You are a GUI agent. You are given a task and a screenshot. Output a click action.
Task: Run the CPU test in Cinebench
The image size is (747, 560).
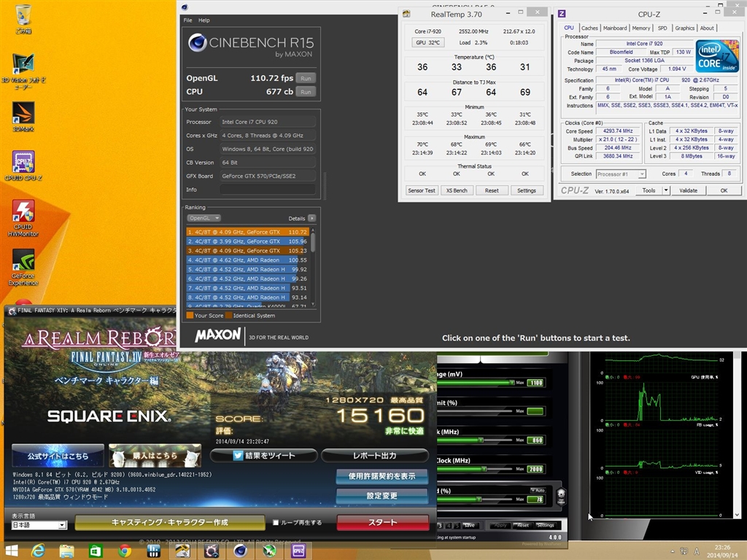click(306, 92)
